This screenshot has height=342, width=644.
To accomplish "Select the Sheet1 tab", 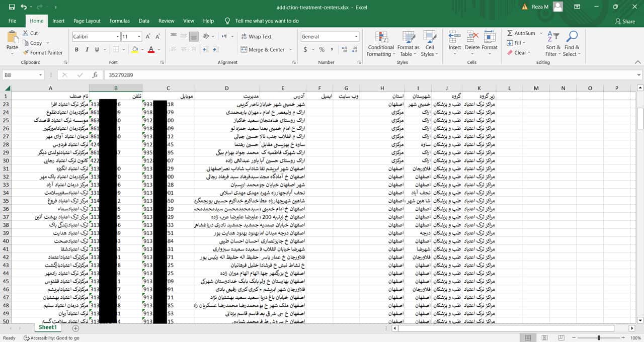I will click(48, 327).
